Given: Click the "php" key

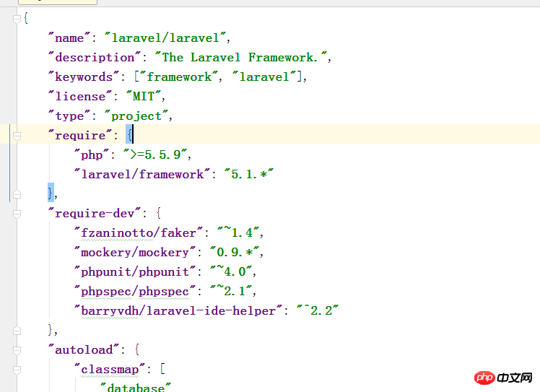Looking at the screenshot, I should [x=92, y=154].
